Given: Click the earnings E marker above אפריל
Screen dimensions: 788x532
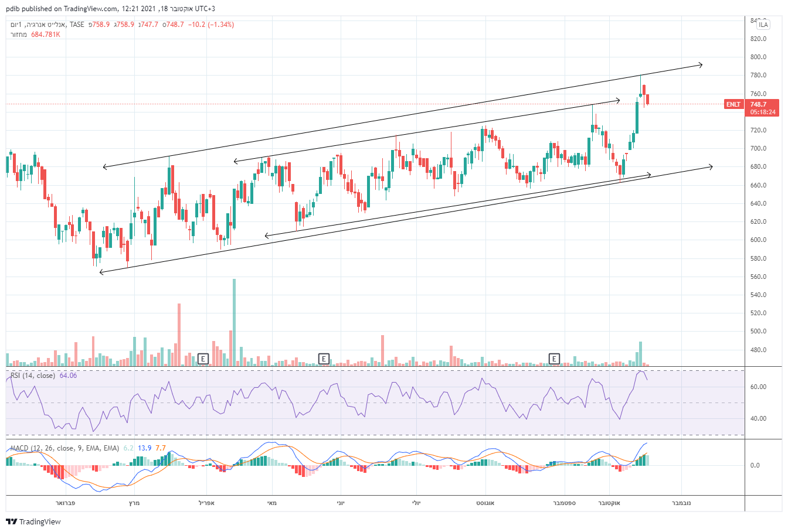Looking at the screenshot, I should [203, 359].
